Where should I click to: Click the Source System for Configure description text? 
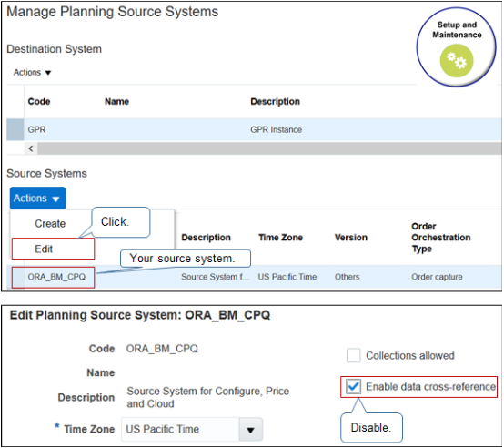point(208,398)
